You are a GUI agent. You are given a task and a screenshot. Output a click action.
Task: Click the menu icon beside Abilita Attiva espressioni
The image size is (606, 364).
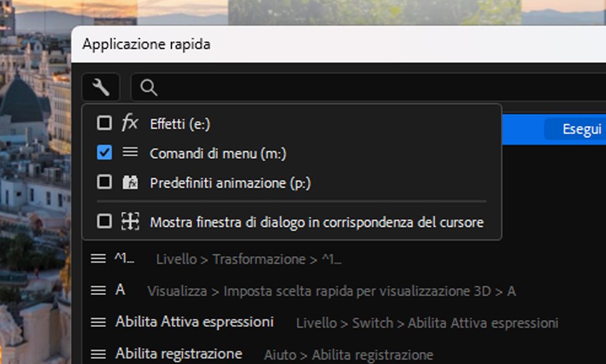tap(98, 322)
